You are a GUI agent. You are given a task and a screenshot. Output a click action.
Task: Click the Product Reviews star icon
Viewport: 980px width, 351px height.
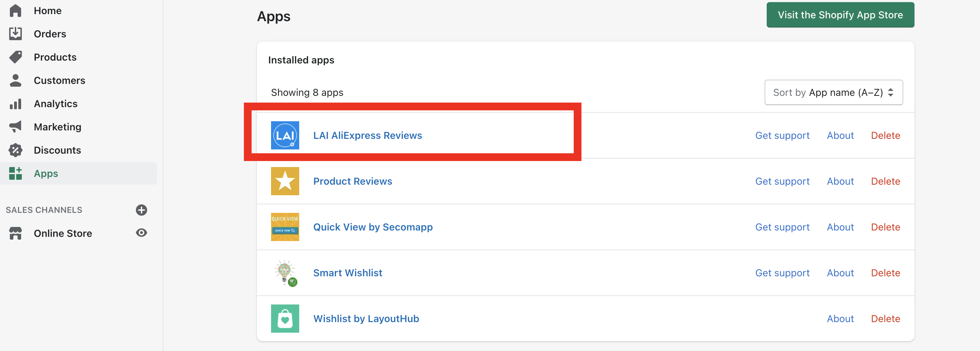285,181
